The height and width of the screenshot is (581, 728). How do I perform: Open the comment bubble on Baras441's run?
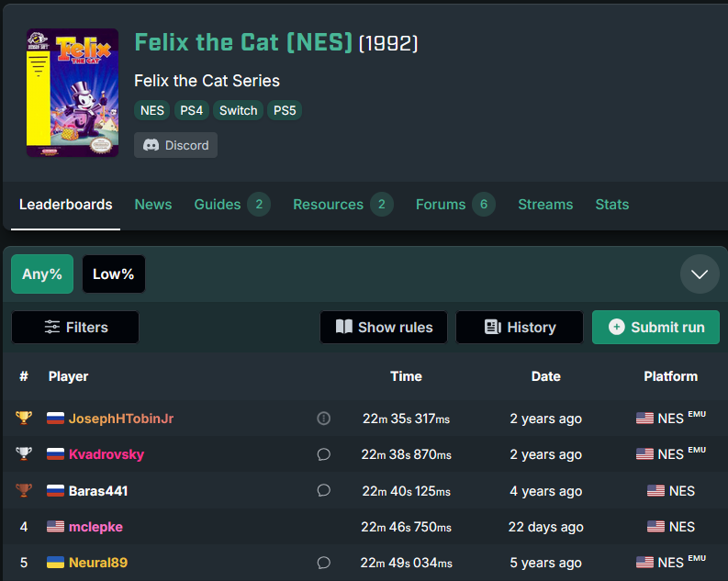click(324, 490)
